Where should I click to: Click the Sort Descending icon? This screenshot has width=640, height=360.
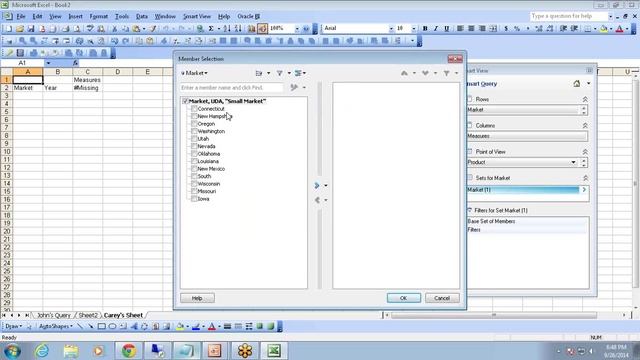click(x=238, y=29)
